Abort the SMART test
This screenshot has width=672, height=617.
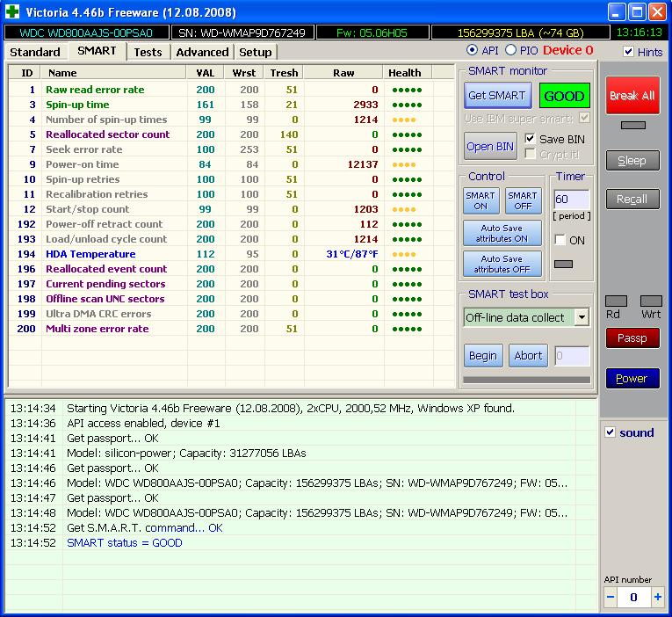click(528, 356)
